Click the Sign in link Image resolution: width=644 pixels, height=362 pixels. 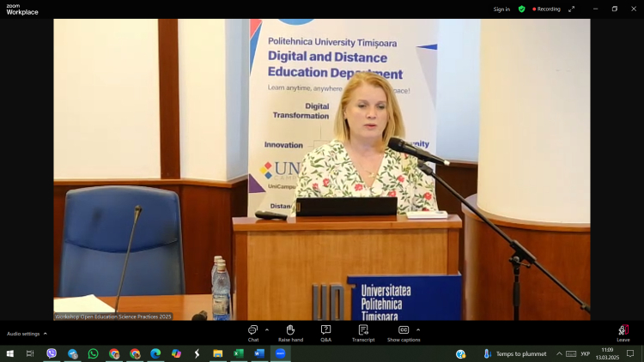[501, 9]
